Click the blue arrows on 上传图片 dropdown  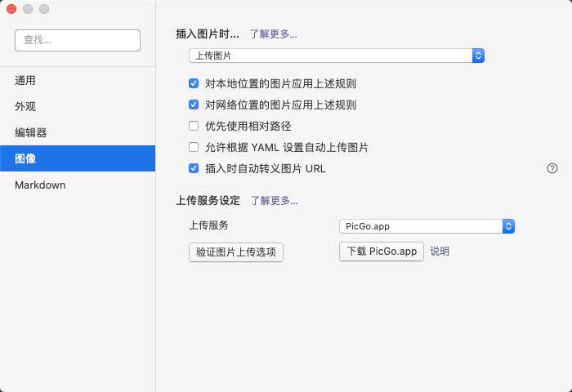tap(478, 56)
